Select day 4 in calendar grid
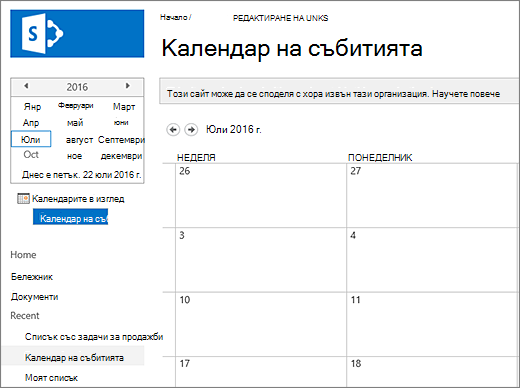 (x=353, y=235)
